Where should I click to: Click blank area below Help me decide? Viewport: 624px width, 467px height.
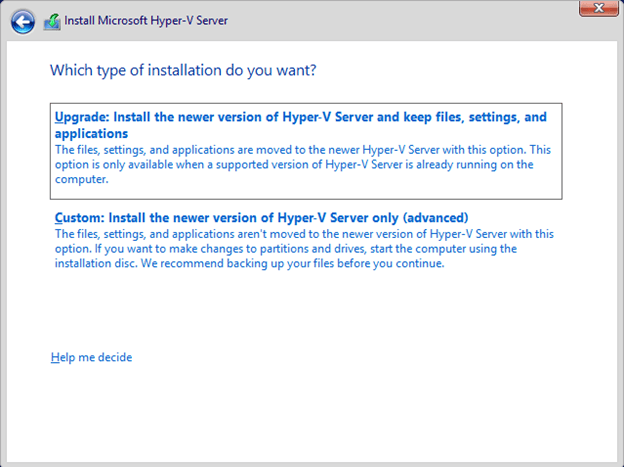click(300, 410)
